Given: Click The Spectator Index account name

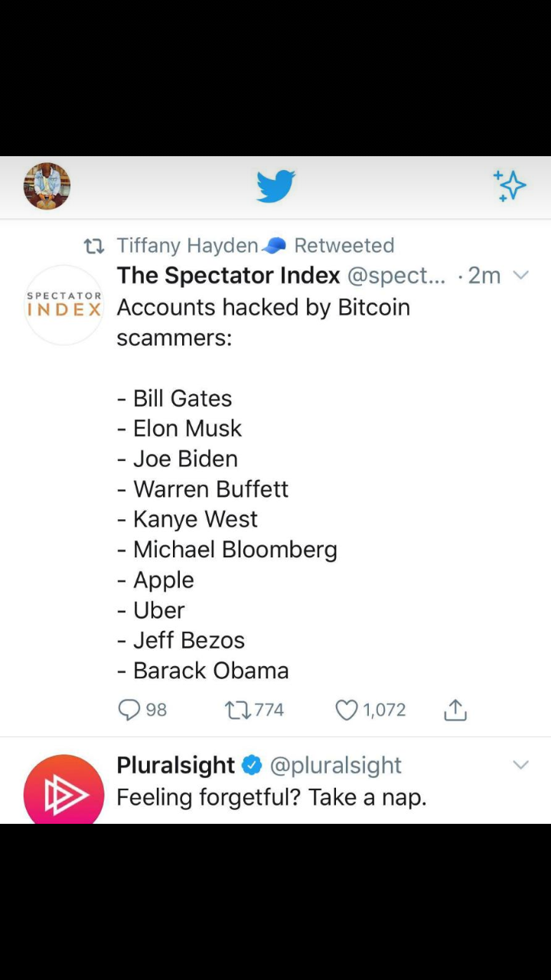Looking at the screenshot, I should [228, 276].
